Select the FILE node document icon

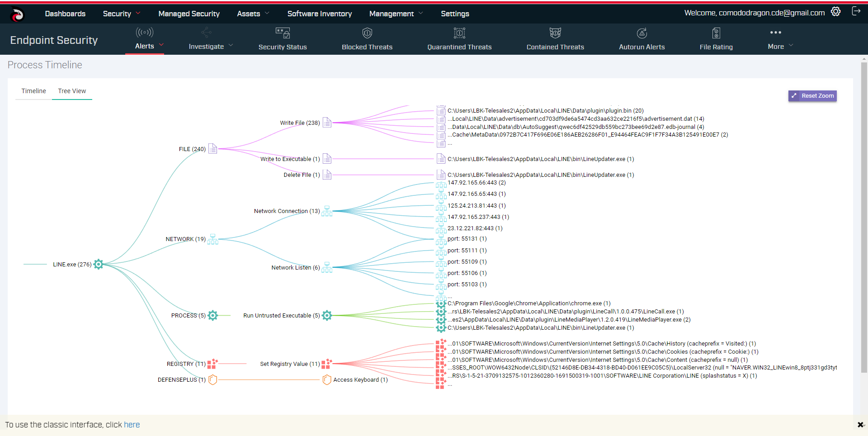(212, 148)
